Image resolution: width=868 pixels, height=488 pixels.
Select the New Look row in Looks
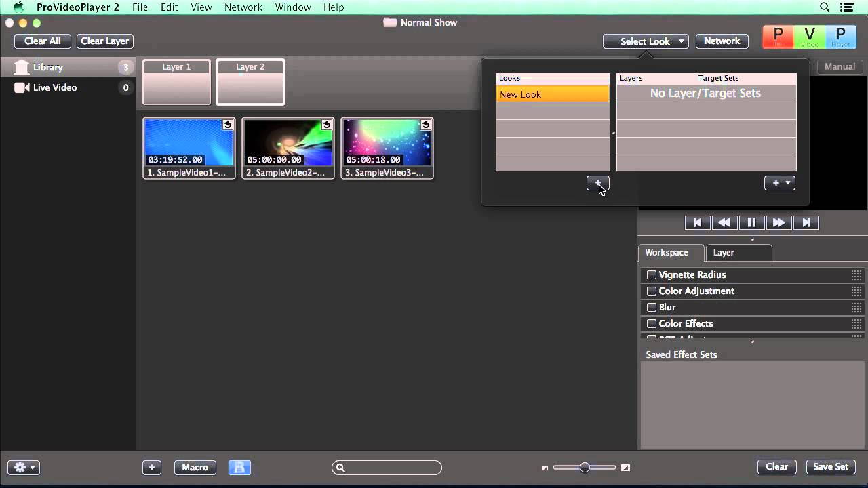tap(553, 94)
